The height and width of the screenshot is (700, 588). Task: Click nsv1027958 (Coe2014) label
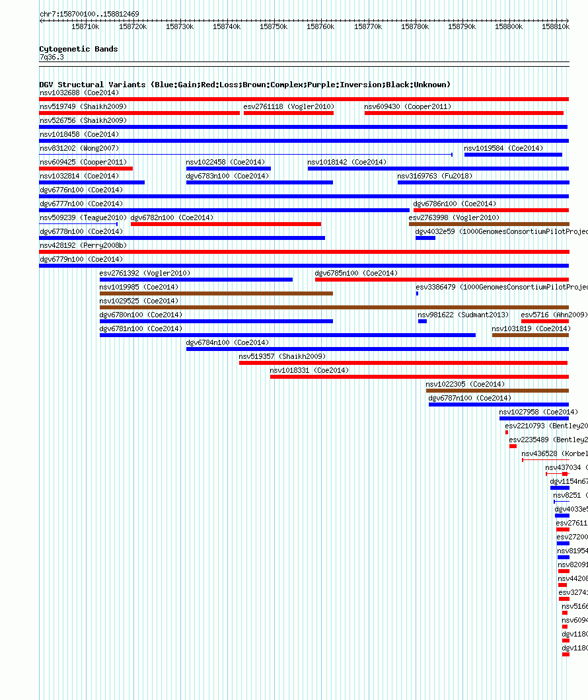[538, 411]
